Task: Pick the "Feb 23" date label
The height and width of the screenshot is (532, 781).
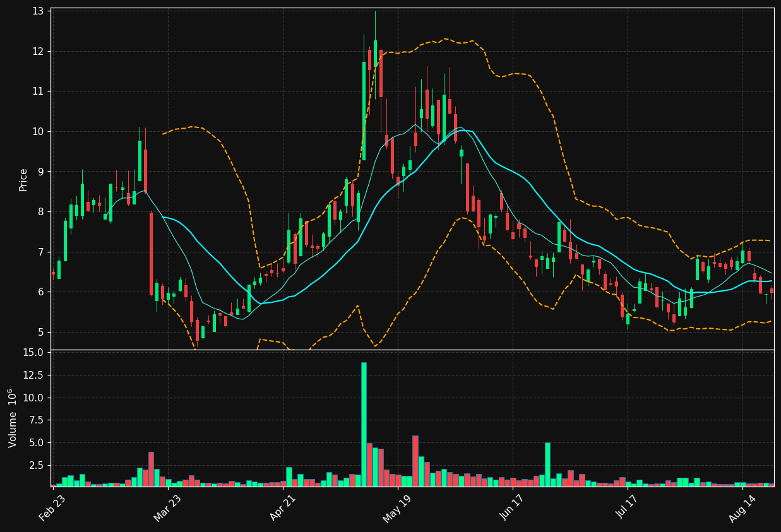Action: pos(52,508)
